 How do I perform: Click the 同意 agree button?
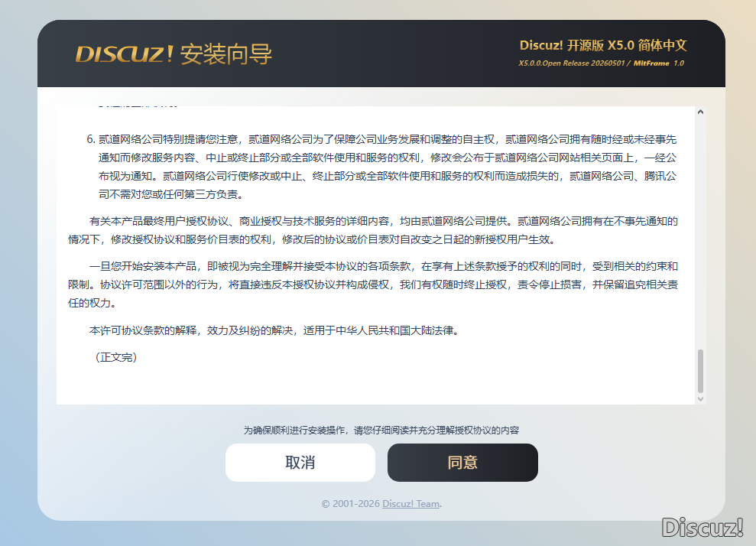point(462,463)
